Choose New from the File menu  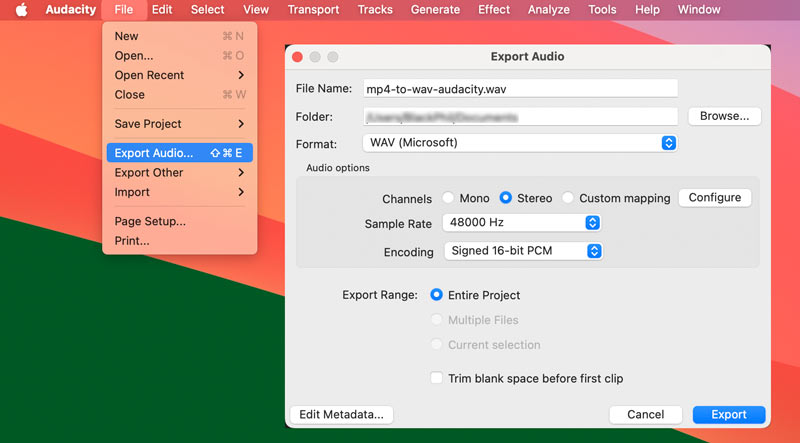pyautogui.click(x=180, y=36)
